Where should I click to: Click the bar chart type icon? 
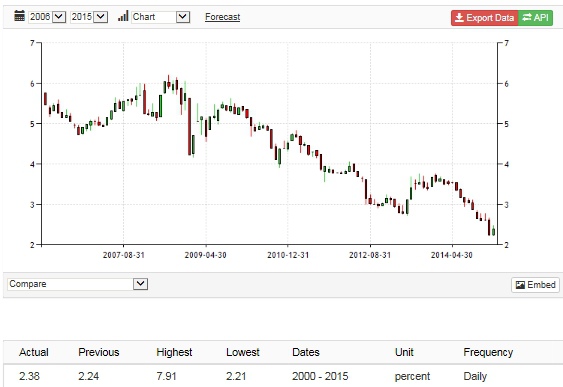point(123,16)
